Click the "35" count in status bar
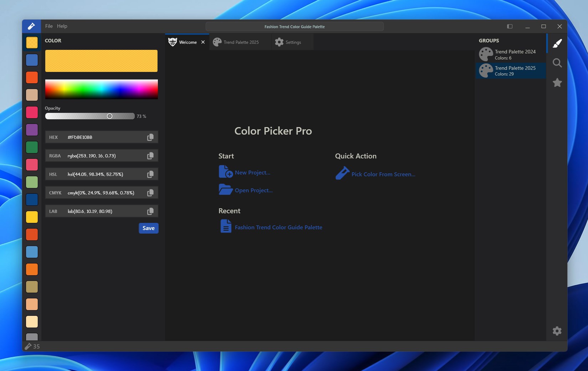Image resolution: width=588 pixels, height=371 pixels. point(36,346)
